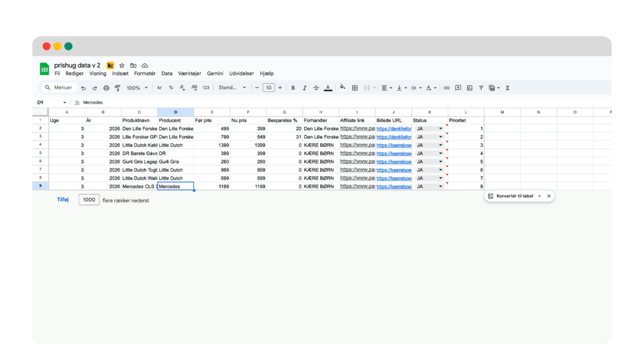
Task: Insert a link with the link icon
Action: click(x=447, y=87)
